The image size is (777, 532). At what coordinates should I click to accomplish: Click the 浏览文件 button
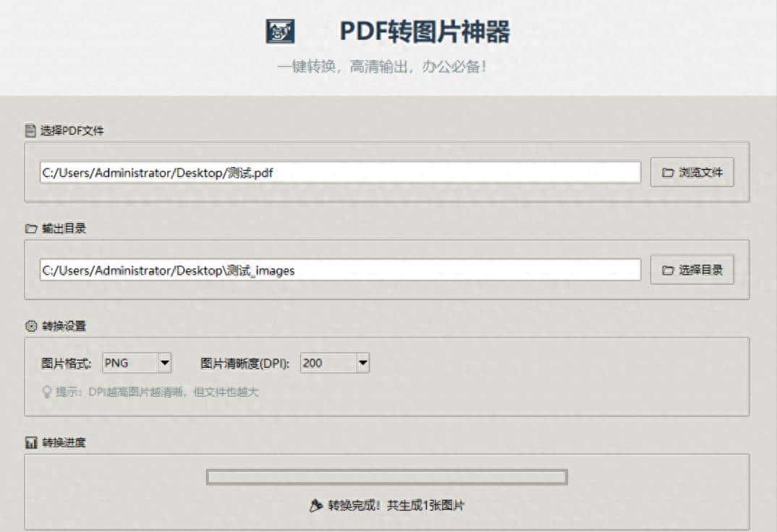[692, 172]
